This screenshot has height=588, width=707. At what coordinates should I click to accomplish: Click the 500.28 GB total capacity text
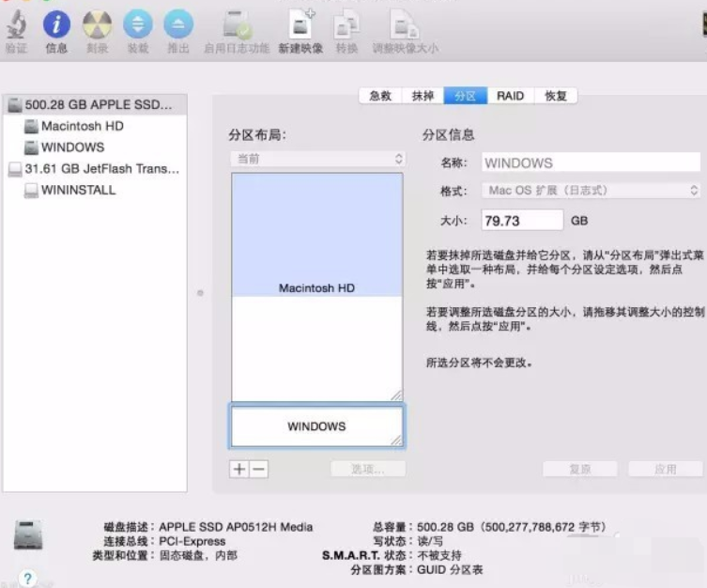512,527
